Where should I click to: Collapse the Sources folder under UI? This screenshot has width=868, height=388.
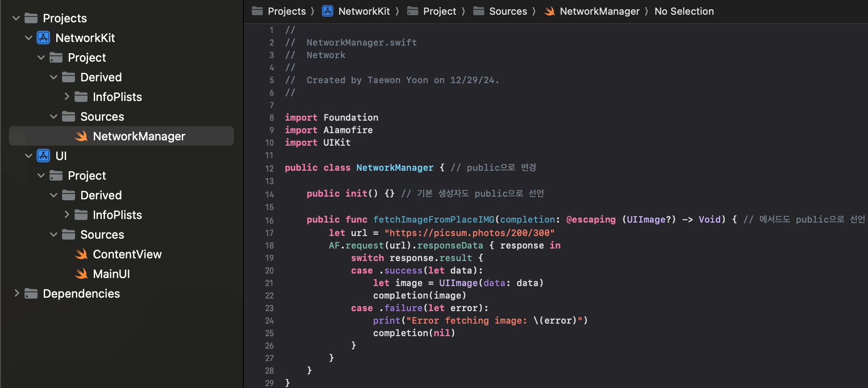[x=54, y=235]
